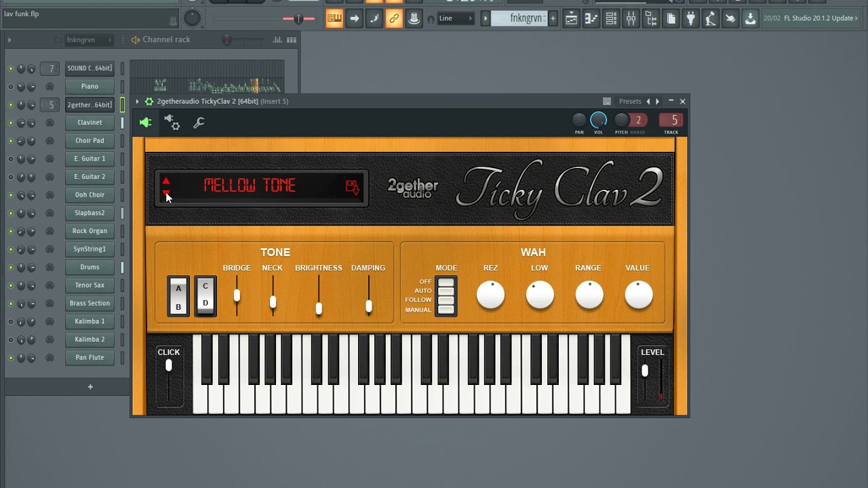Select the Rock Organ channel button
The height and width of the screenshot is (488, 868).
(90, 231)
